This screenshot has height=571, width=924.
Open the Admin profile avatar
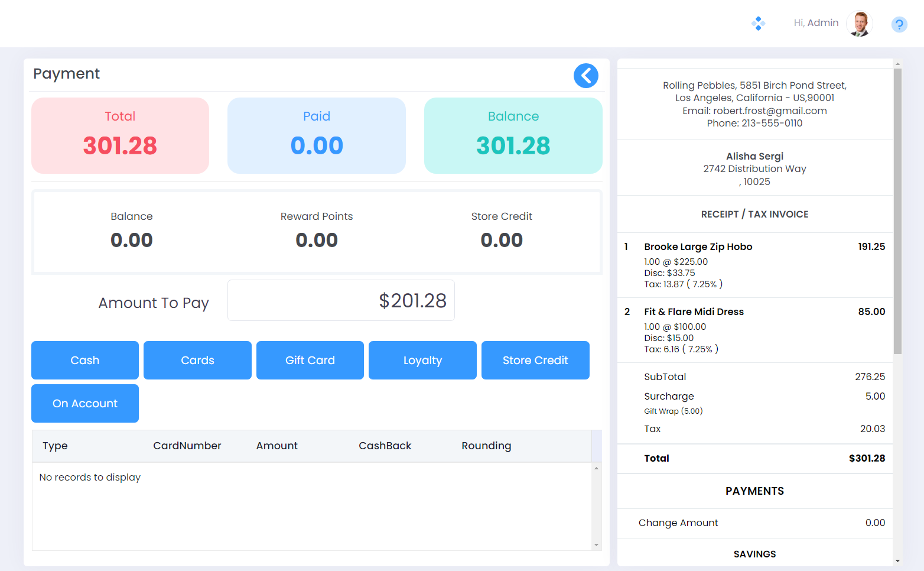[x=859, y=24]
